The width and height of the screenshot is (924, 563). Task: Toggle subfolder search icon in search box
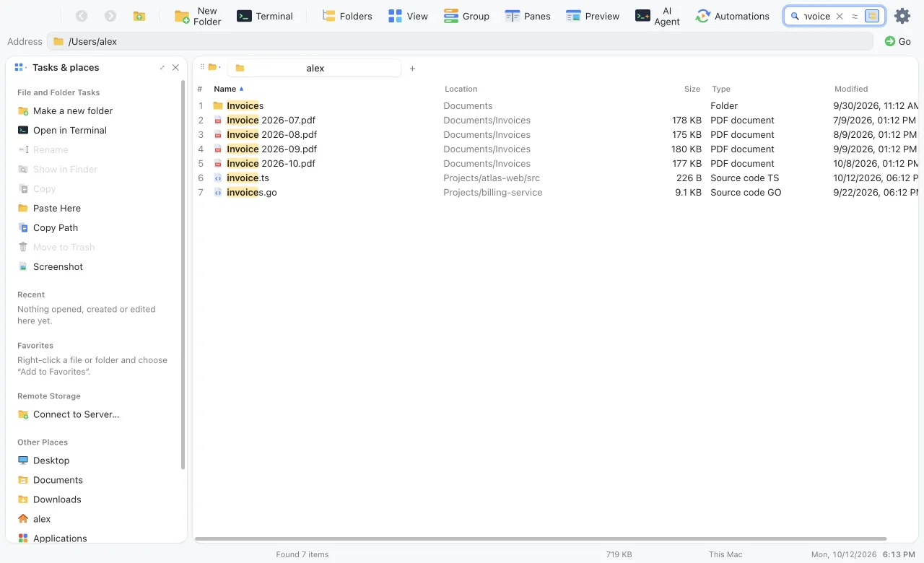tap(872, 16)
